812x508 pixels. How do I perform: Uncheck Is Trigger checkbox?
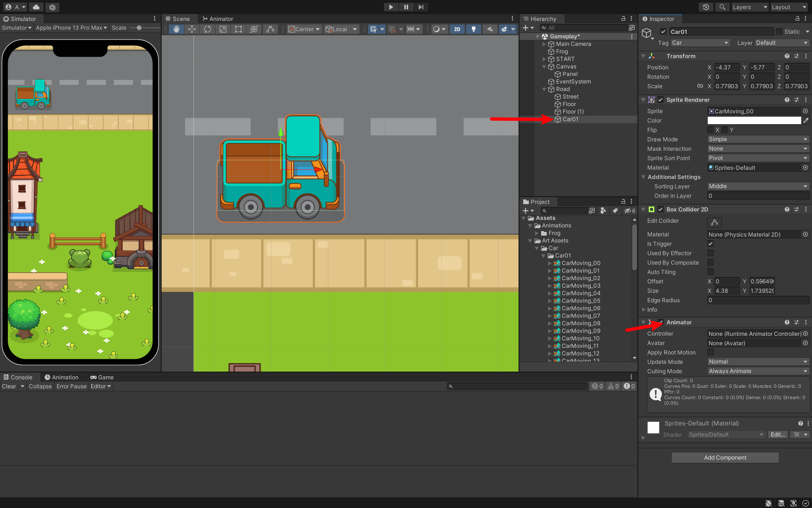(710, 244)
